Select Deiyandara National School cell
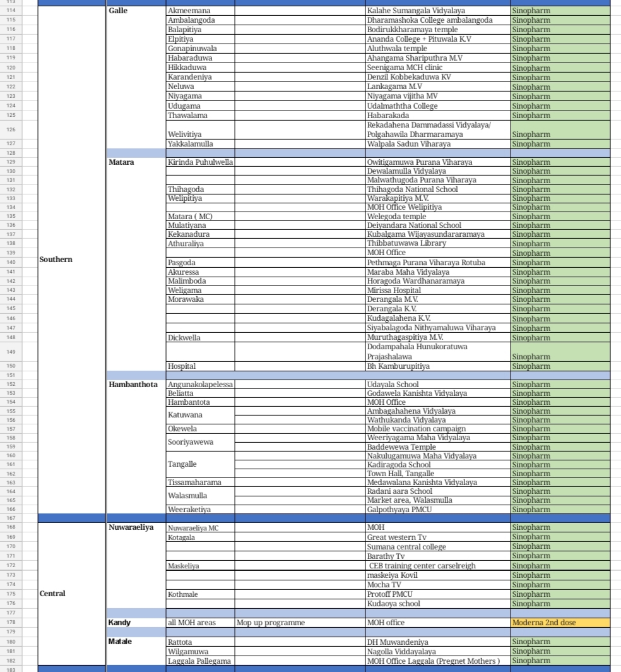The width and height of the screenshot is (621, 672). pyautogui.click(x=438, y=225)
